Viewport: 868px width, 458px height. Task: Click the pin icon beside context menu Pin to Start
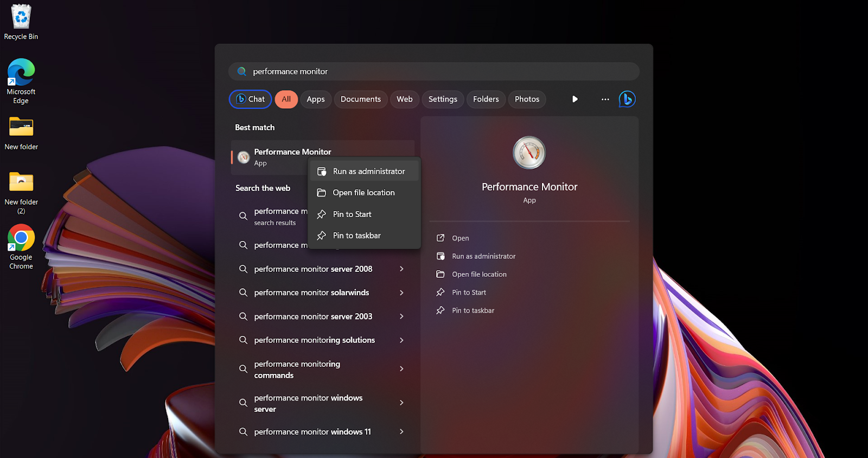(322, 214)
